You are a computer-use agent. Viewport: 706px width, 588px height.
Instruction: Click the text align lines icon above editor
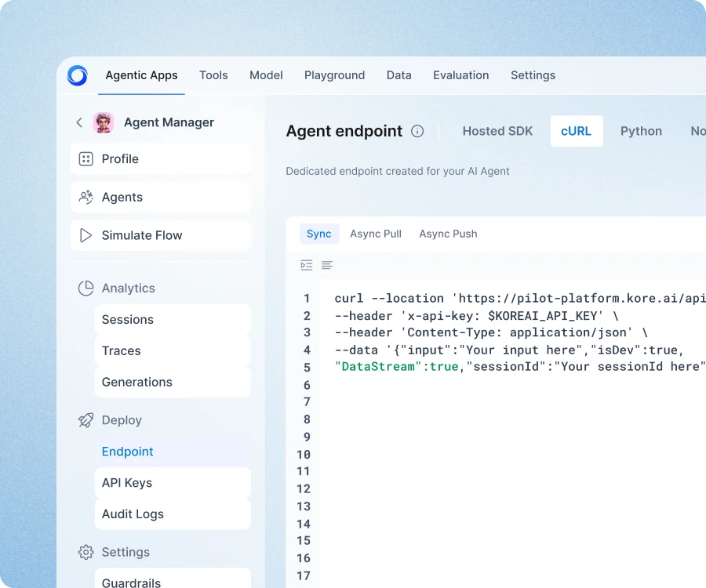(327, 265)
